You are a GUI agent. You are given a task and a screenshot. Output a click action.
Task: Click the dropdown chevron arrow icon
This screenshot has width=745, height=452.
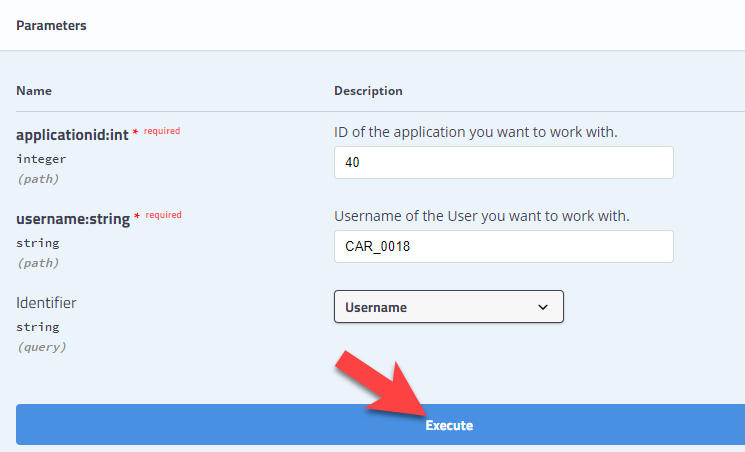pos(543,308)
